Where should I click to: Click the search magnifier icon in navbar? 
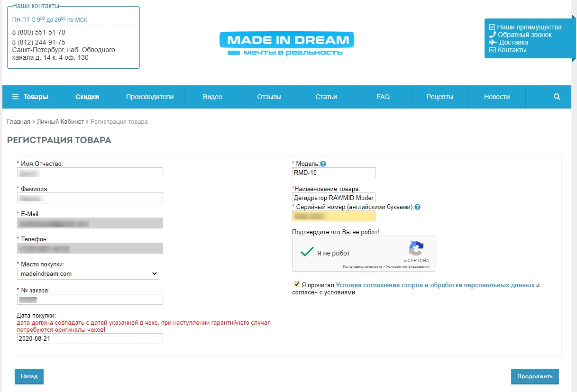[557, 97]
